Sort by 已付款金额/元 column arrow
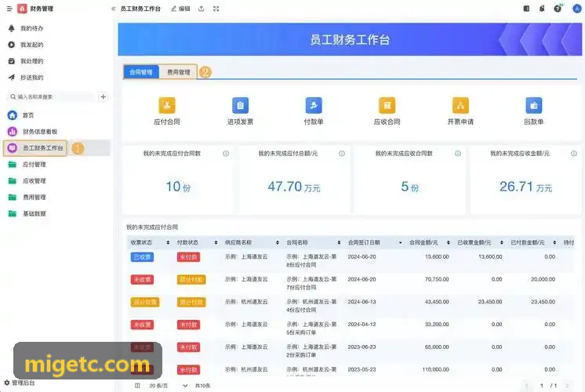Screen dimensions: 585x392 click(x=554, y=243)
